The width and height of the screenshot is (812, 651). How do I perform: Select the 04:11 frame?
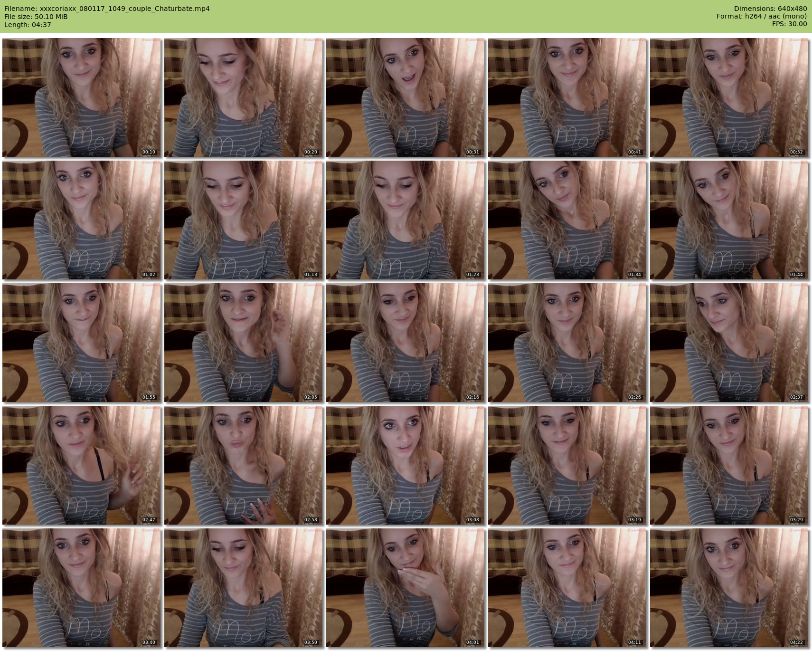click(x=567, y=588)
